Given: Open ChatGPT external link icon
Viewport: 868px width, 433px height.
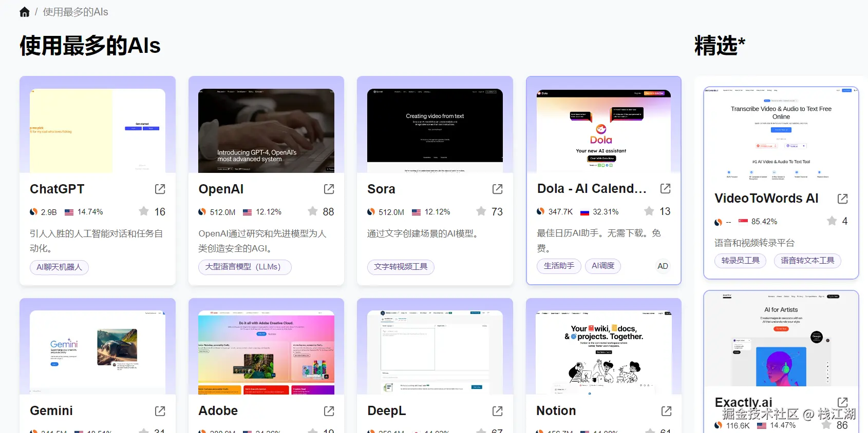Looking at the screenshot, I should [160, 189].
